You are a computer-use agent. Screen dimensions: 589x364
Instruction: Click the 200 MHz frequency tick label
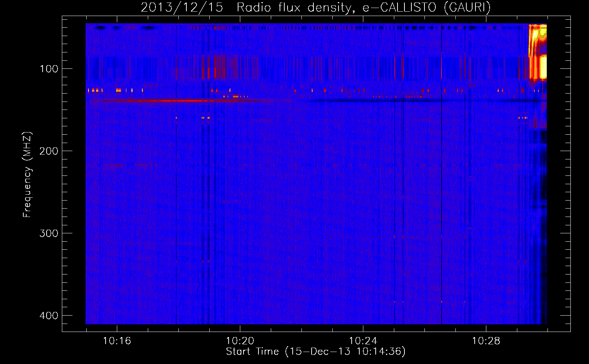pyautogui.click(x=49, y=151)
